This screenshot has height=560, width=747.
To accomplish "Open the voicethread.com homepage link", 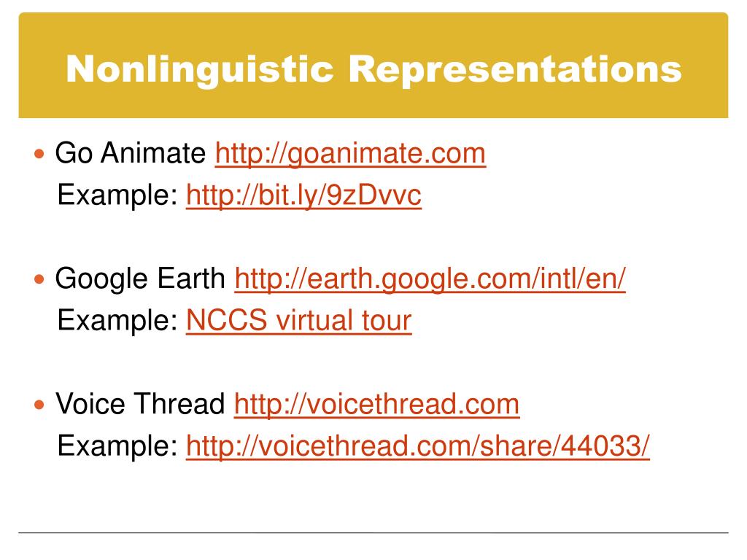I will tap(376, 404).
